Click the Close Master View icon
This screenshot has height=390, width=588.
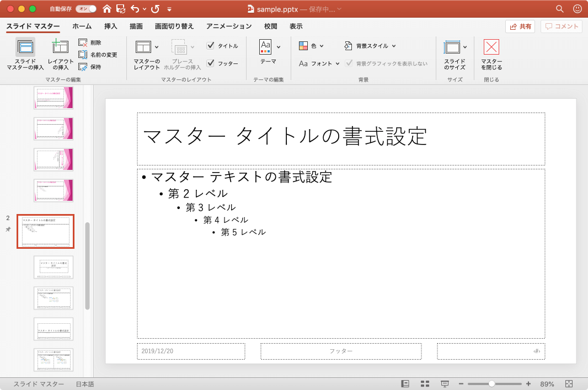(491, 47)
